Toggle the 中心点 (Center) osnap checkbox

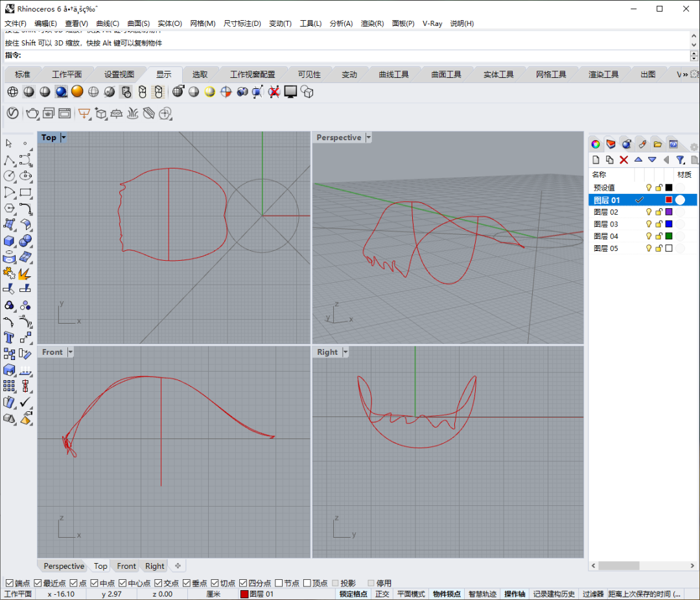point(122,583)
